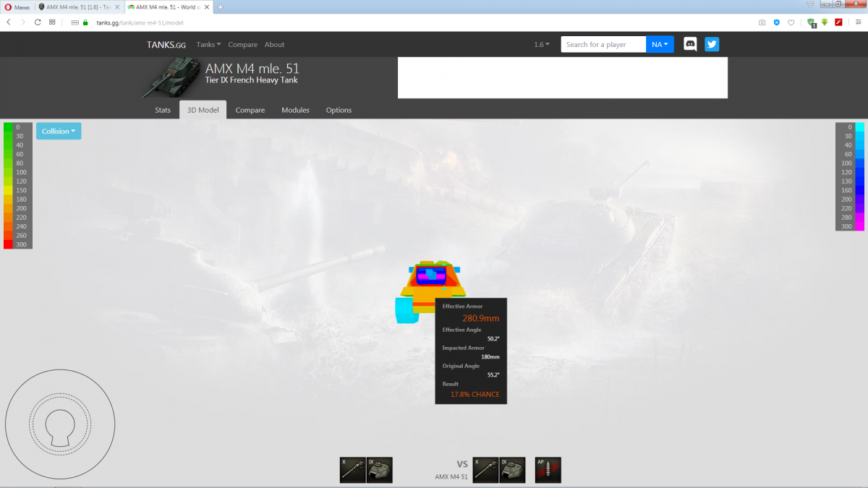Open the Discord icon link

[x=690, y=44]
